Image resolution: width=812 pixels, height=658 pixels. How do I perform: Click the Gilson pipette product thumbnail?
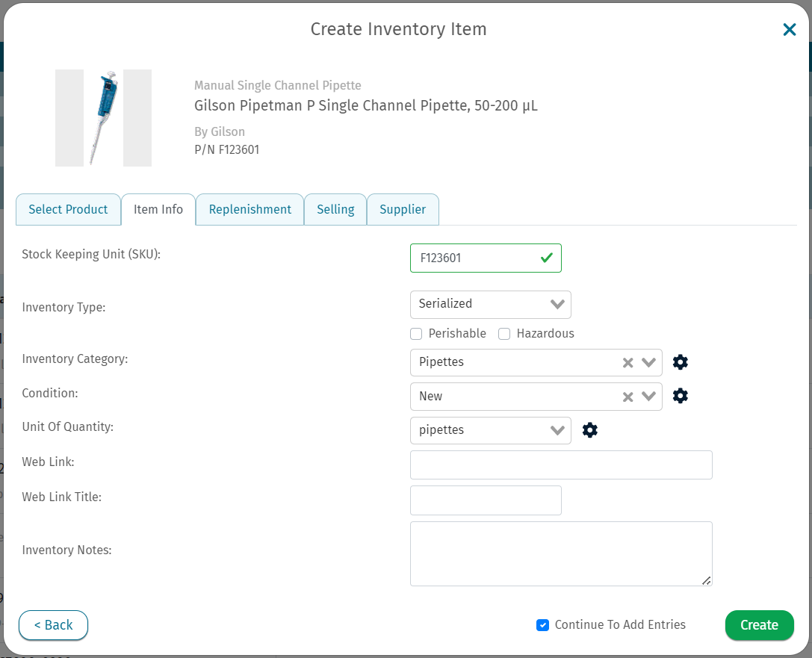click(x=104, y=117)
